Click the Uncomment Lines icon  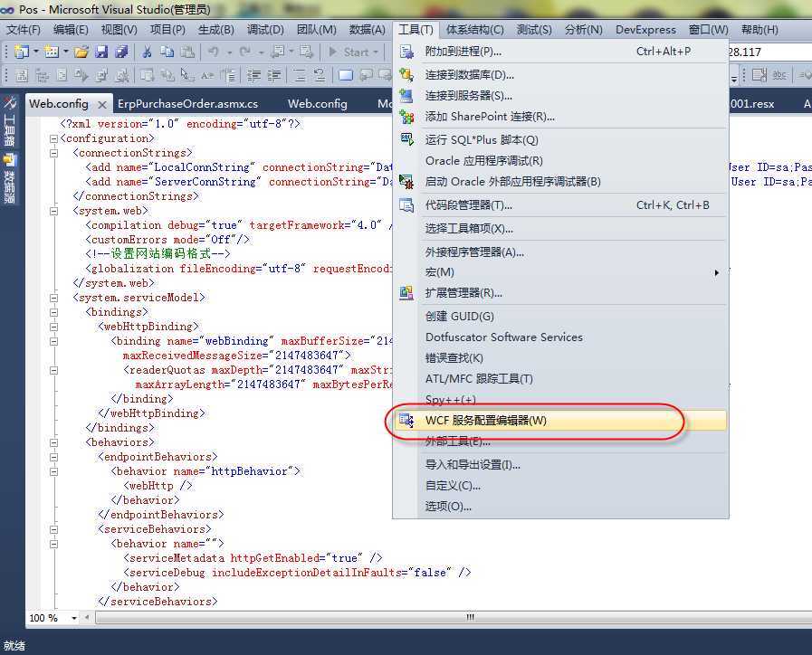(320, 75)
